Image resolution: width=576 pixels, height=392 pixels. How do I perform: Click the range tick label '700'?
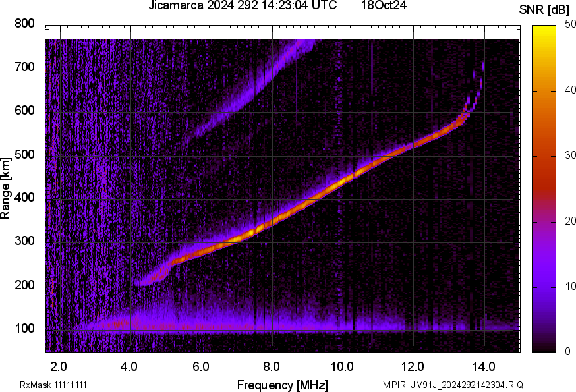tap(24, 67)
